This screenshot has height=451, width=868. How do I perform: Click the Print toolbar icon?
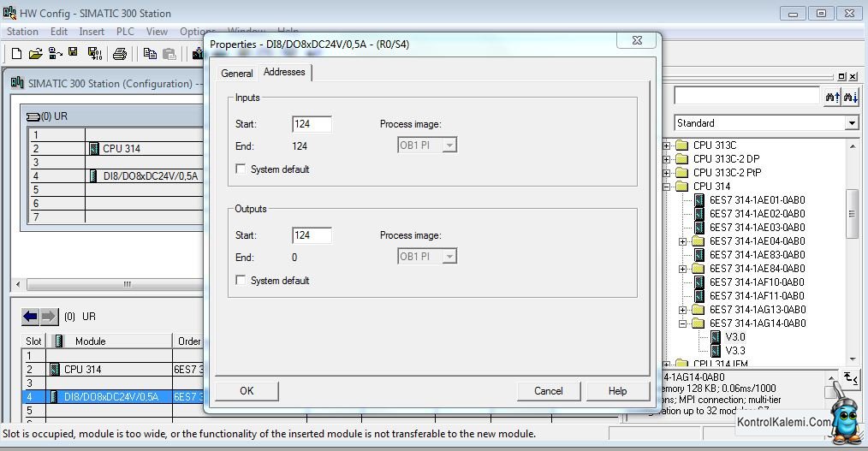click(120, 54)
